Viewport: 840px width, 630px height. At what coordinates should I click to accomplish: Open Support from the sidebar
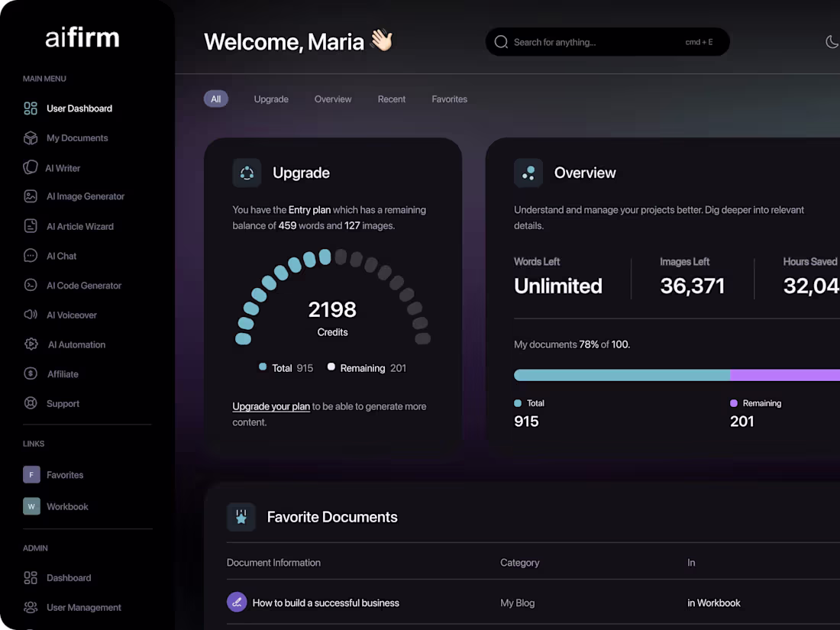(x=63, y=403)
